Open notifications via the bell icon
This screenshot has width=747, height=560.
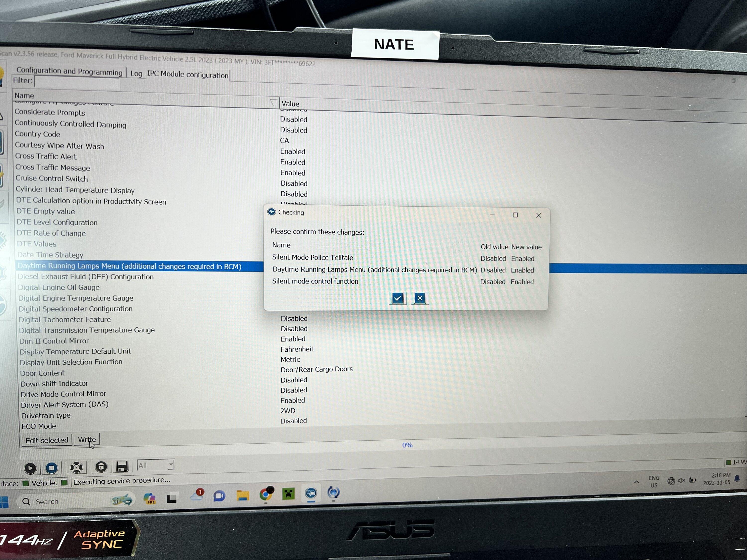coord(737,478)
